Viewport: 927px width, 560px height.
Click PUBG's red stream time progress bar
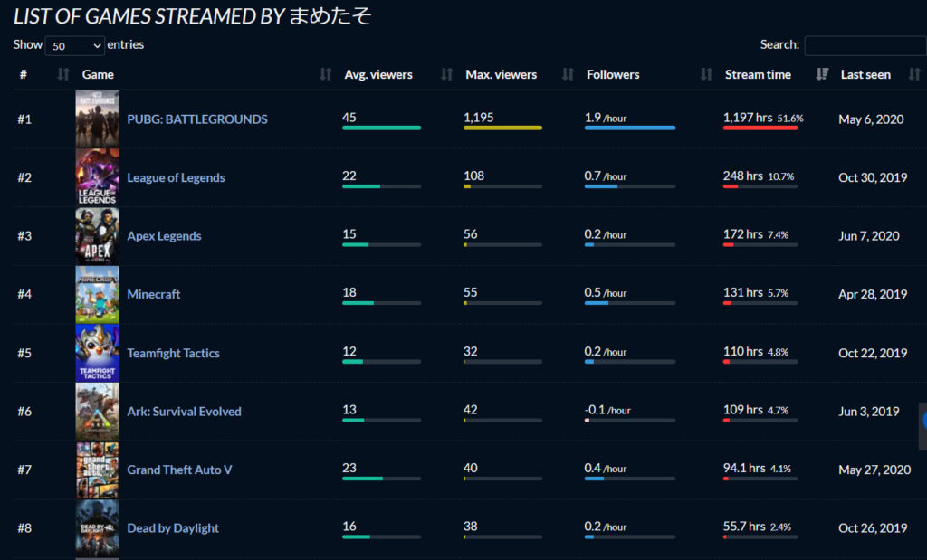760,128
